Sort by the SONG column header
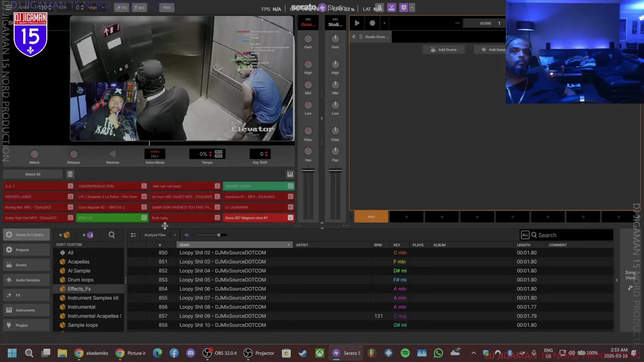Image resolution: width=644 pixels, height=362 pixels. pos(234,245)
